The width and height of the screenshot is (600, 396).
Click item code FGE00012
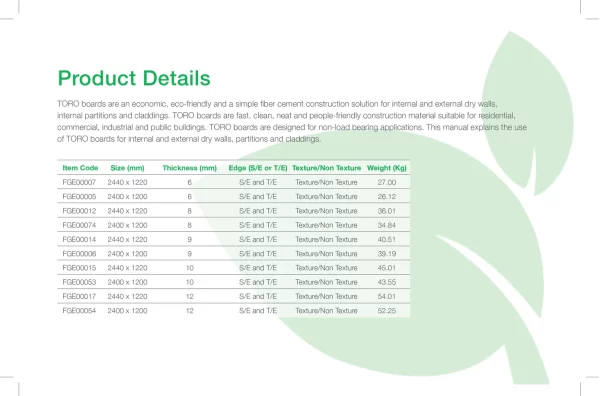(79, 211)
